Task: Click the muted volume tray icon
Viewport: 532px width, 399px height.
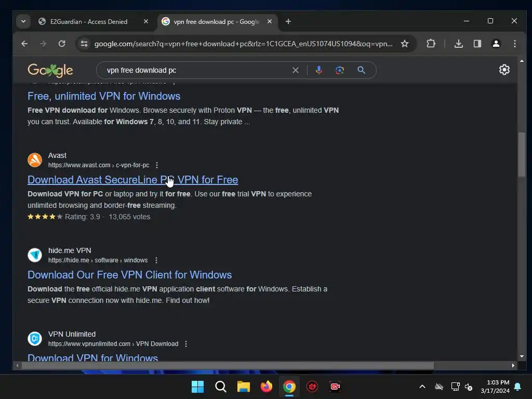Action: coord(469,387)
